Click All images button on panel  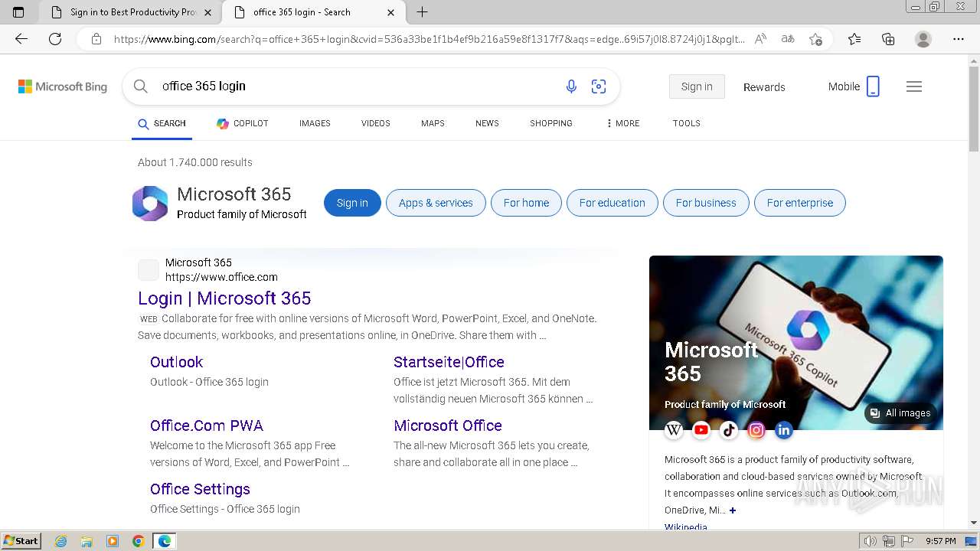coord(900,413)
